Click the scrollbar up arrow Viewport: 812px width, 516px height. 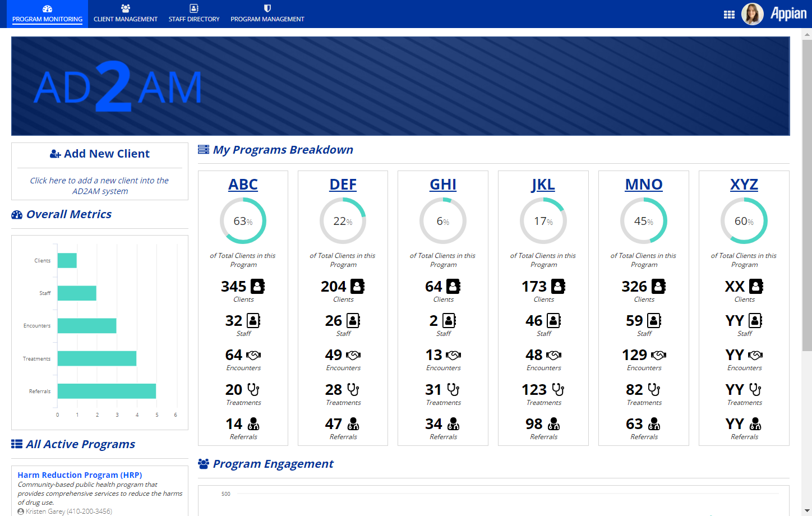pos(807,34)
